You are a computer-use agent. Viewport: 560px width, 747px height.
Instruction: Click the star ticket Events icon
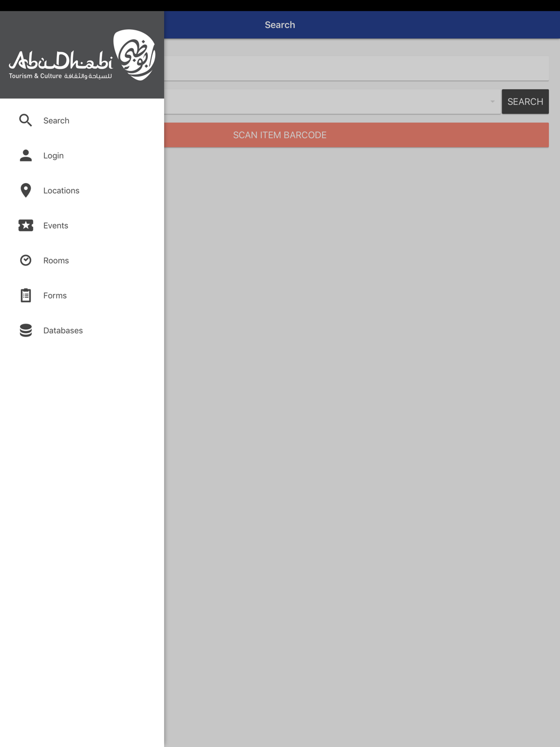point(26,225)
